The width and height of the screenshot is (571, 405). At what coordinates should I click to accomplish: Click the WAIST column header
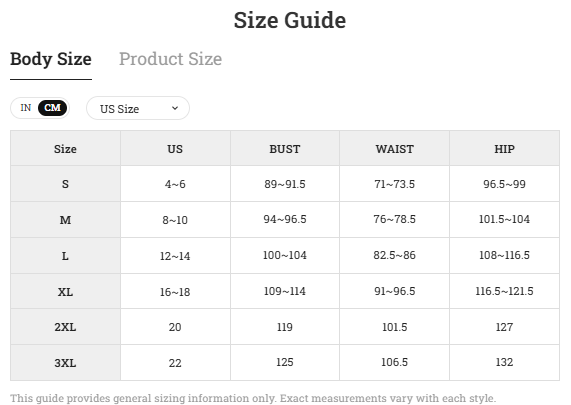pos(395,149)
